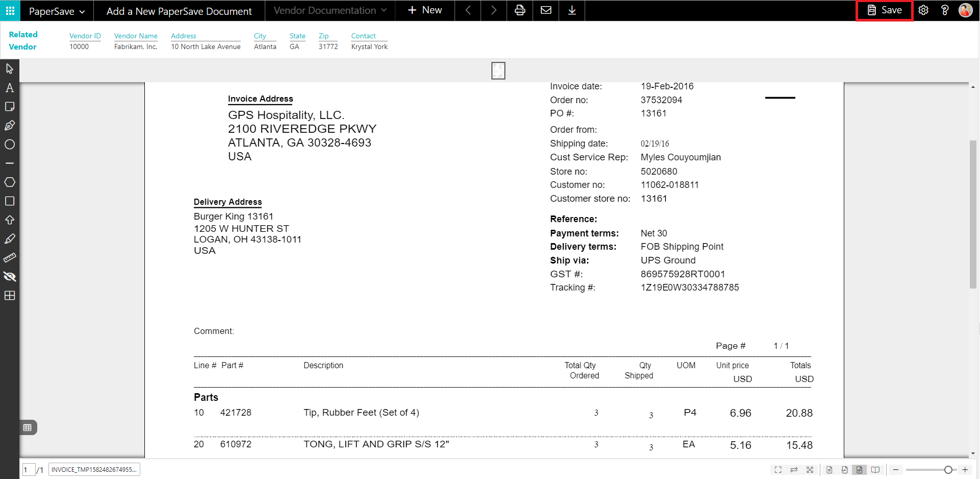Open the PaperSave dropdown menu
The width and height of the screenshot is (980, 479).
pos(57,11)
